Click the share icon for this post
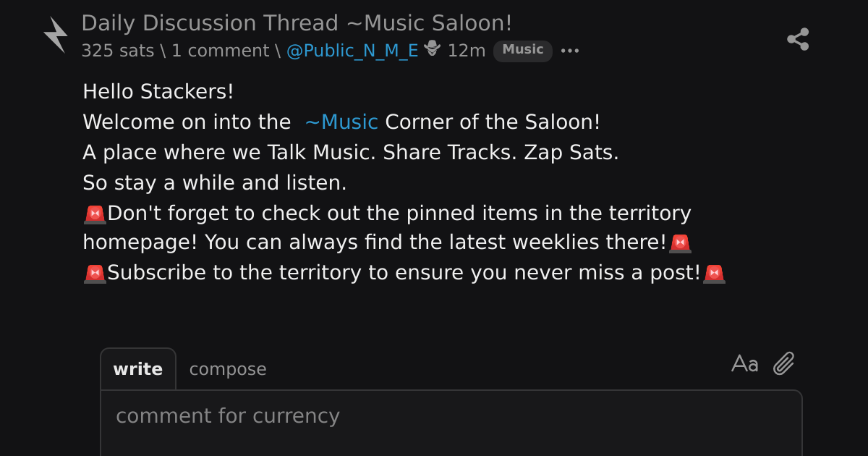868x456 pixels. [x=798, y=39]
